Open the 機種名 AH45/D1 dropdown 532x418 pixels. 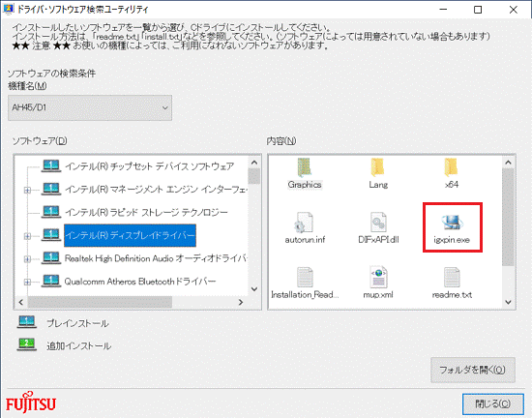pyautogui.click(x=90, y=107)
